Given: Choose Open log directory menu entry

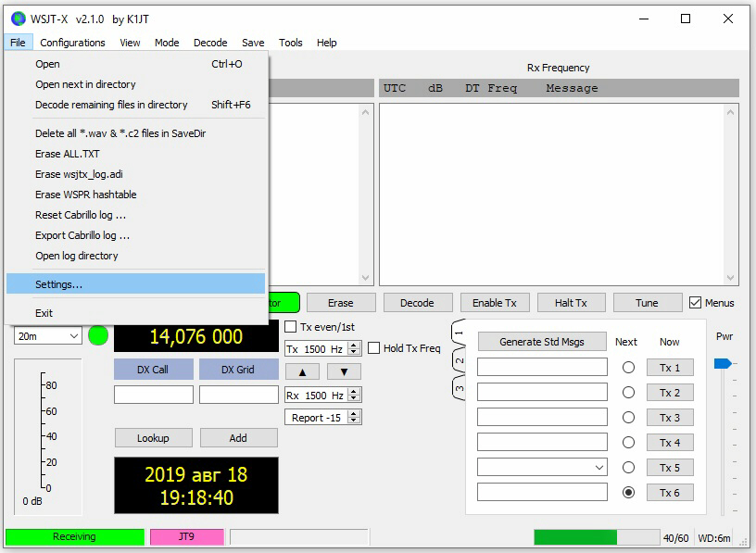Looking at the screenshot, I should tap(135, 256).
